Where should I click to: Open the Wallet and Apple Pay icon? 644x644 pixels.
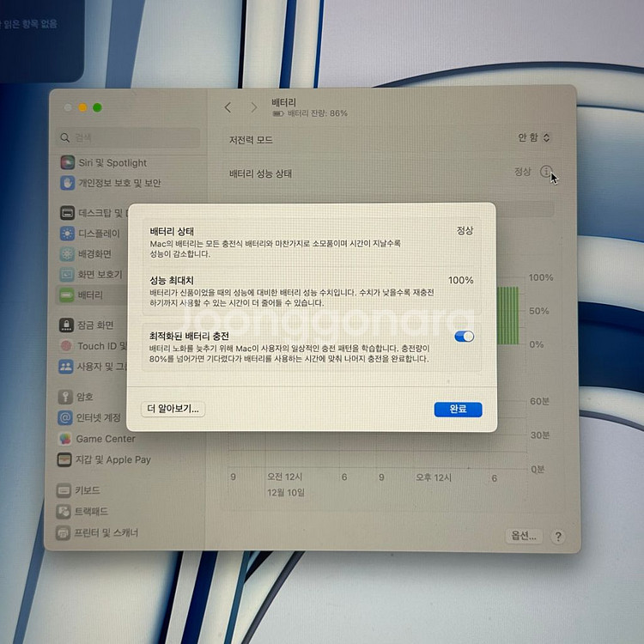[64, 459]
